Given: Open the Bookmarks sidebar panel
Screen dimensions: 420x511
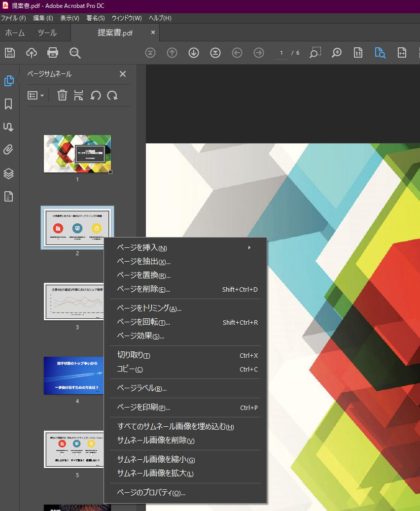Looking at the screenshot, I should coord(8,104).
